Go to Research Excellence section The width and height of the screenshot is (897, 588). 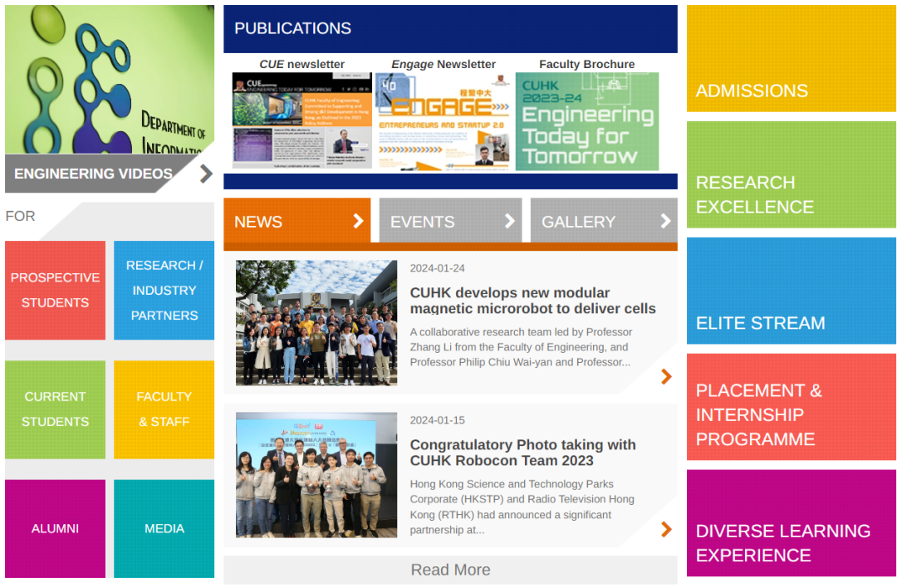792,174
